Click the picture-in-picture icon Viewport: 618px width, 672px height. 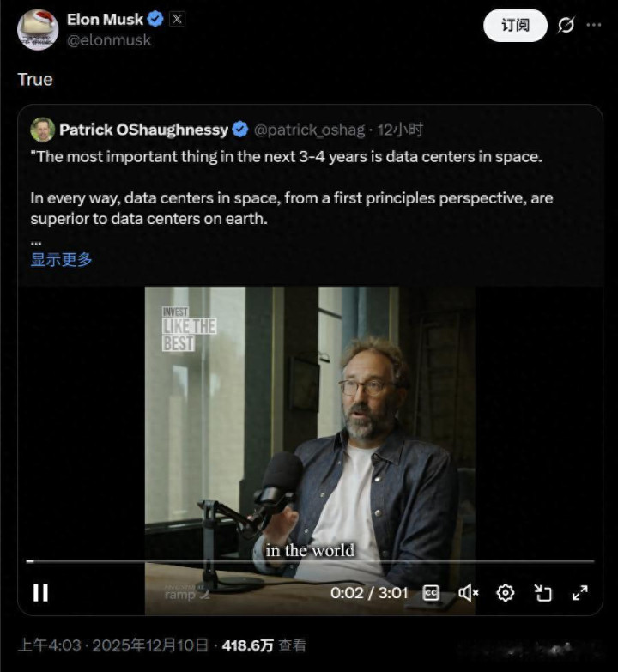pyautogui.click(x=542, y=593)
